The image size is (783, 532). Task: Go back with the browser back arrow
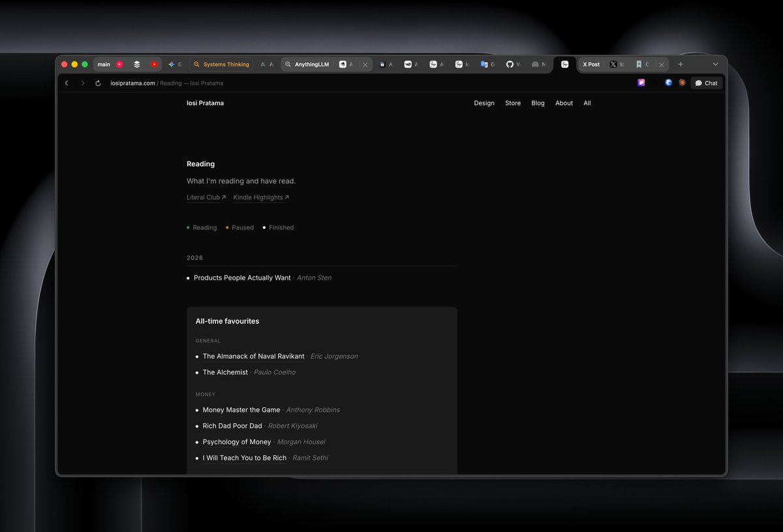pos(67,83)
